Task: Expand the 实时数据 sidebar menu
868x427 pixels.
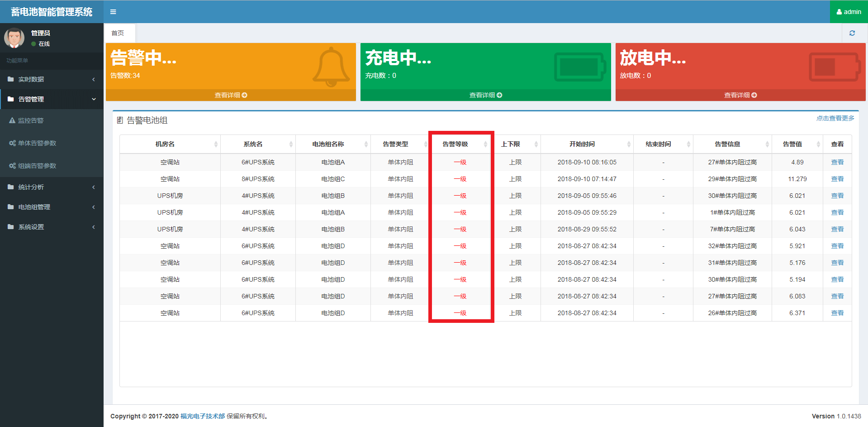Action: [52, 79]
